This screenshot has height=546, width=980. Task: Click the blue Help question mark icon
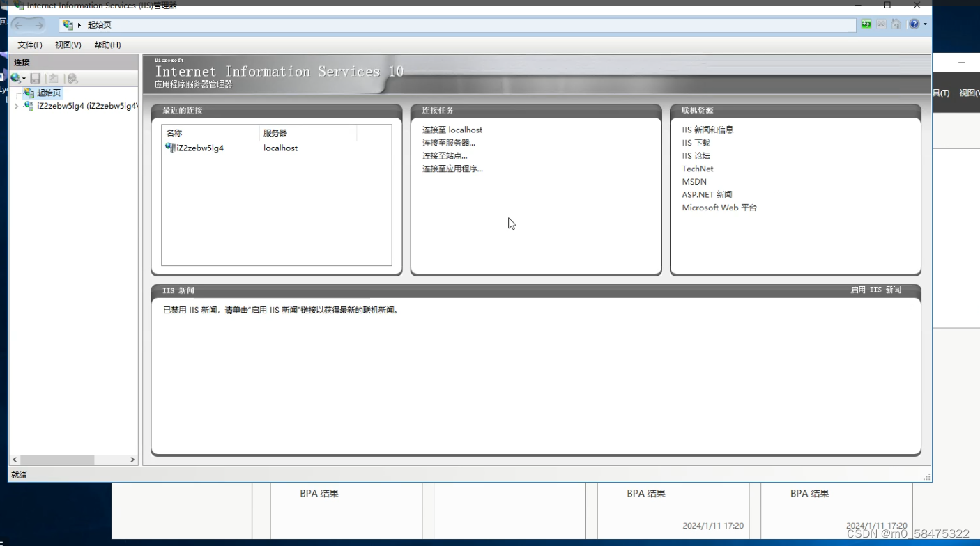(913, 24)
